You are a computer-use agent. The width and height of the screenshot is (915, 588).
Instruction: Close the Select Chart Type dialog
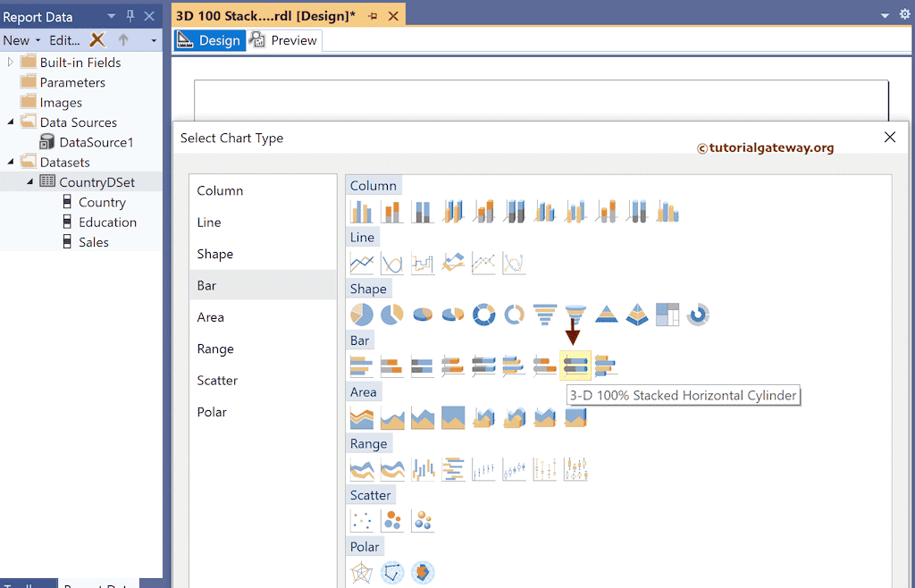coord(889,137)
